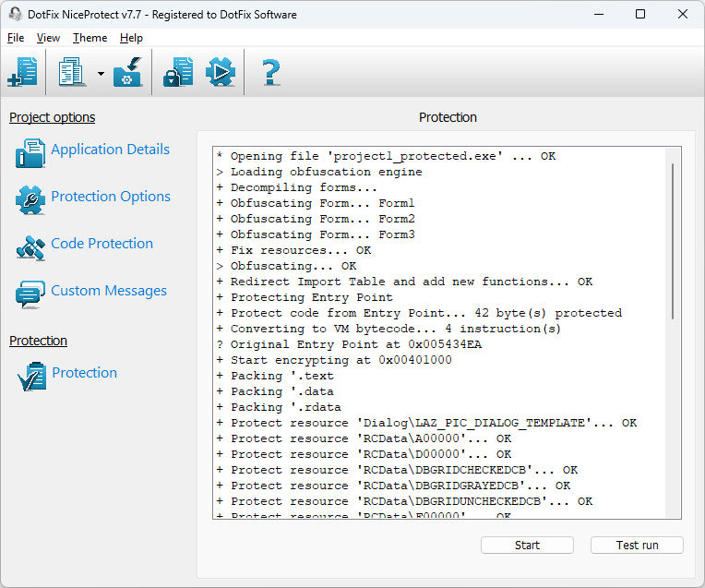
Task: Click the protect file lock icon
Action: [178, 71]
